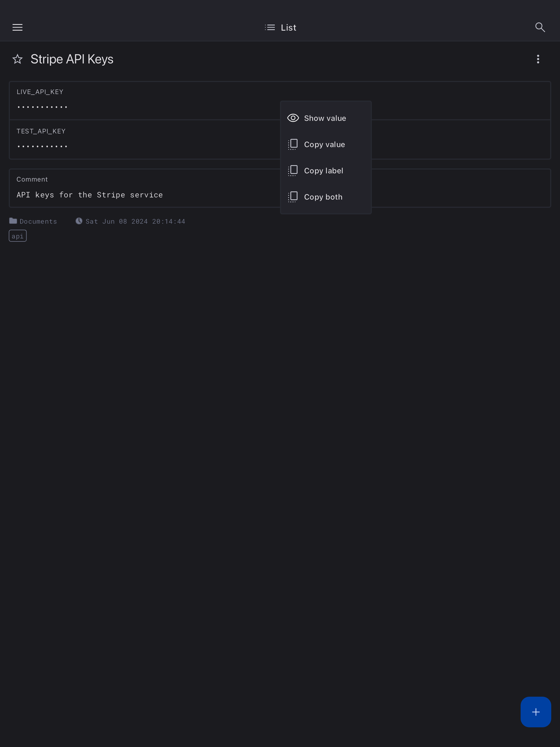
Task: Click the copy icon next to Copy both
Action: (x=293, y=197)
